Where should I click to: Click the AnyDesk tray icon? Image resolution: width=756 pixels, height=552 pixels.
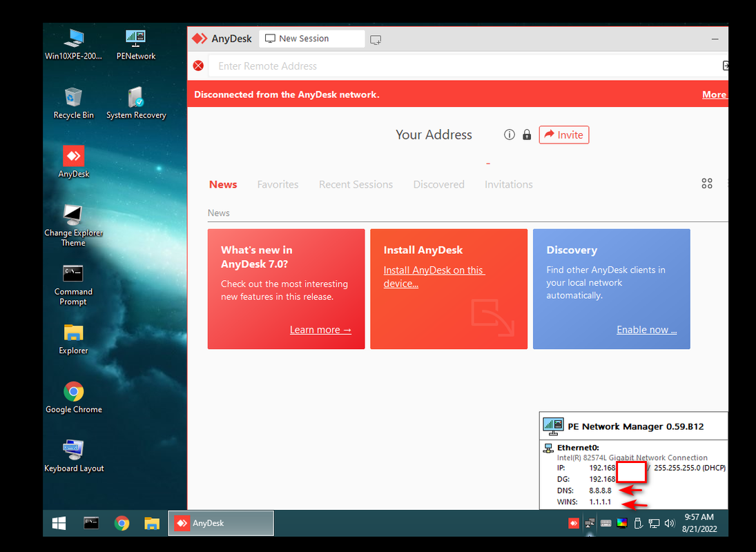574,523
